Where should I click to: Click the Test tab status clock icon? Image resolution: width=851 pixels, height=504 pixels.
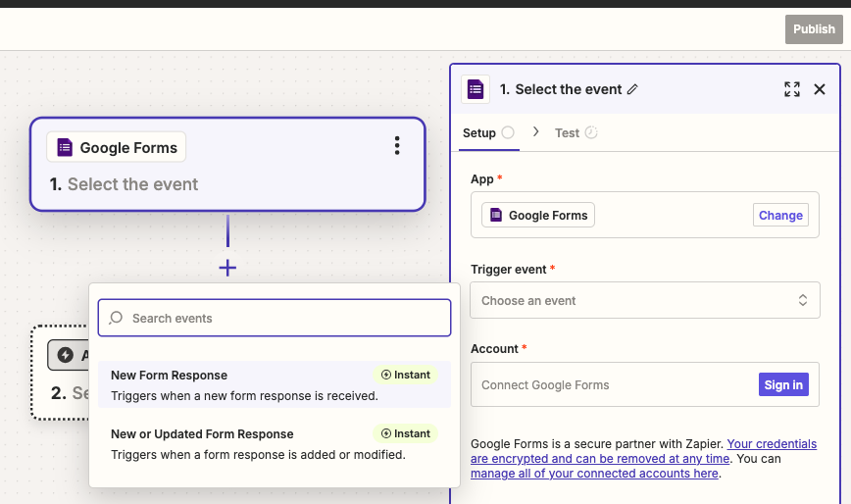coord(591,132)
